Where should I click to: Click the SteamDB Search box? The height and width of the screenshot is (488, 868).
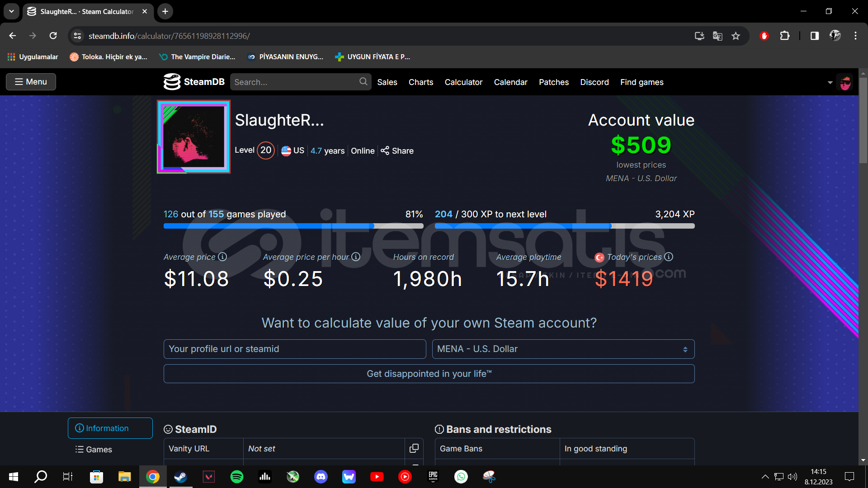coord(301,82)
